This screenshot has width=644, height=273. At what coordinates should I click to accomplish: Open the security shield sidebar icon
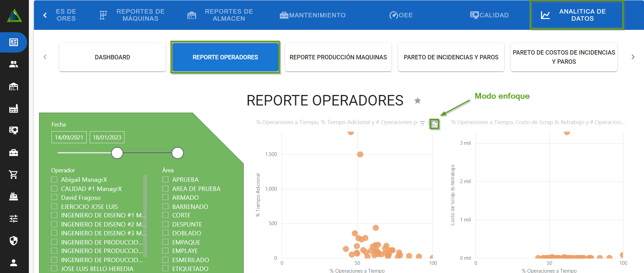(x=14, y=241)
